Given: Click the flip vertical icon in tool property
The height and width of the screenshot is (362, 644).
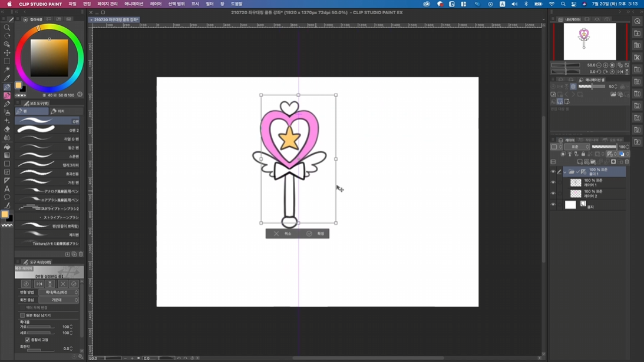Looking at the screenshot, I should [x=50, y=284].
